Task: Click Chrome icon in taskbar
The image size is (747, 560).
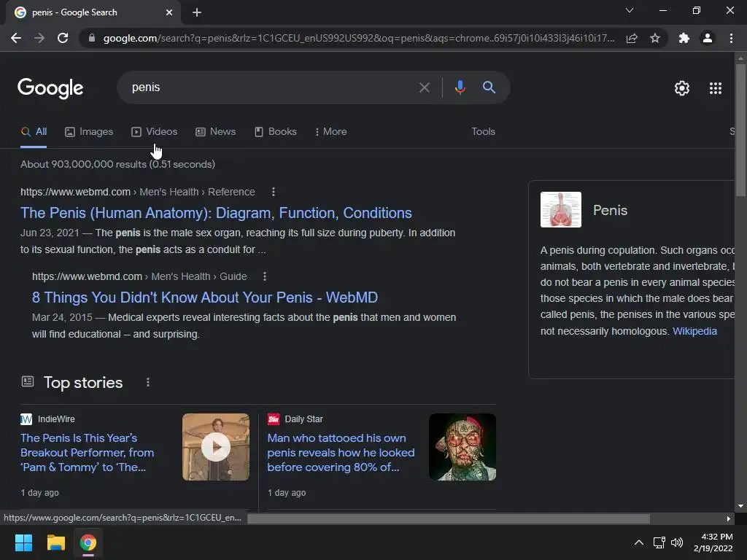Action: 88,542
